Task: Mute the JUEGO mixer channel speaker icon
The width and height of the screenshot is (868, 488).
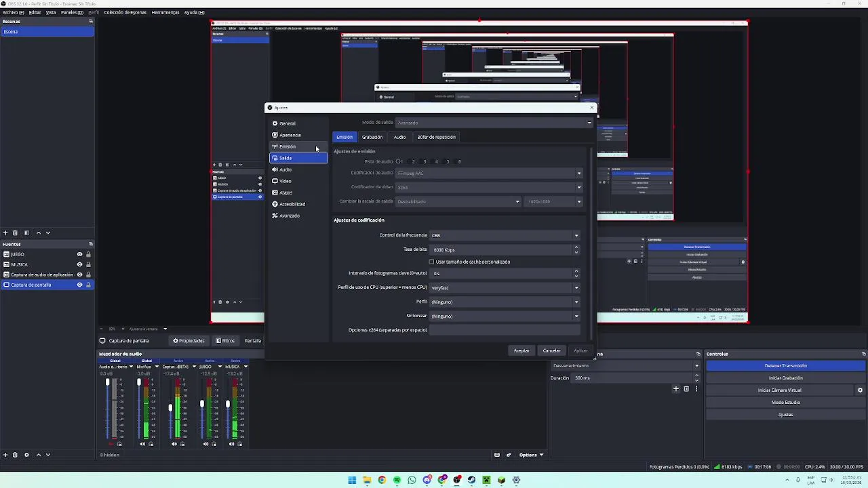Action: click(x=205, y=444)
